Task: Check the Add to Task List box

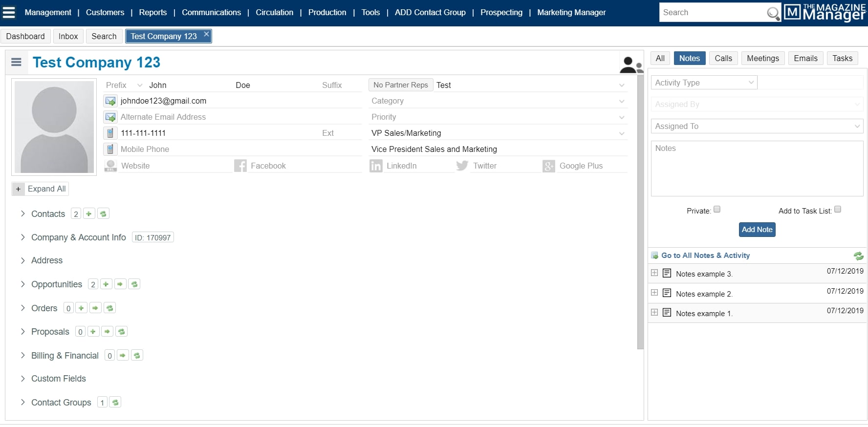Action: (837, 210)
